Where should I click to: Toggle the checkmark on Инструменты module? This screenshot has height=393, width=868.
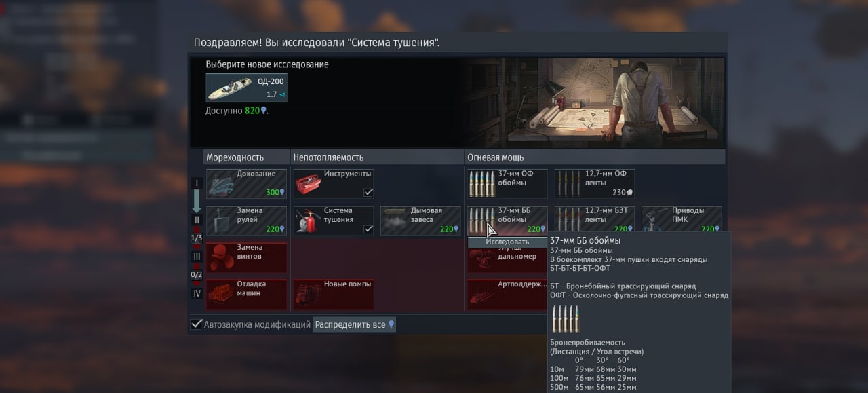[x=368, y=193]
